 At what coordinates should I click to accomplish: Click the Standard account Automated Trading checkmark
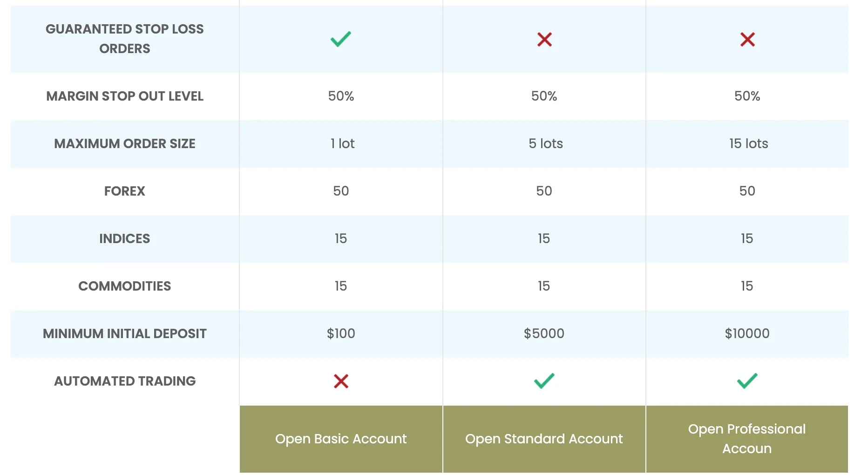pyautogui.click(x=544, y=381)
